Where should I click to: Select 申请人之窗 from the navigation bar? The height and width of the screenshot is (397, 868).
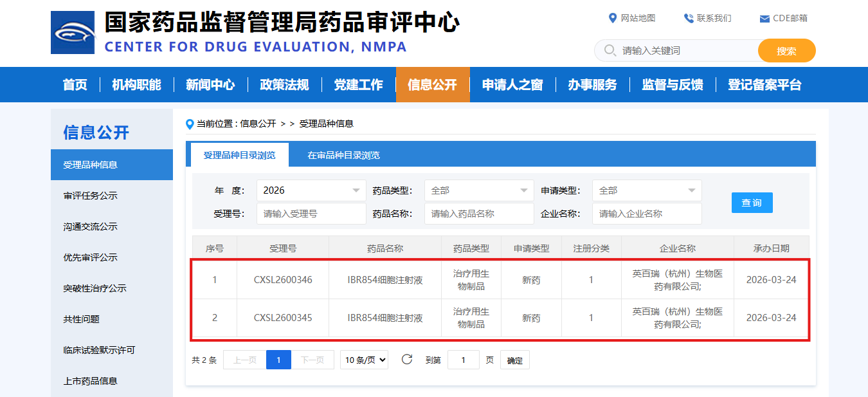512,84
